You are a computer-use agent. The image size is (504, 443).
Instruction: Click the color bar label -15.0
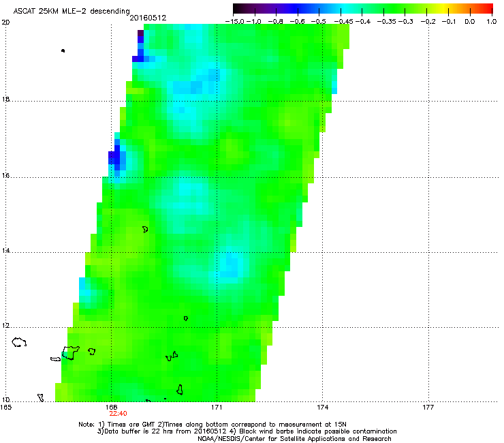(x=235, y=22)
